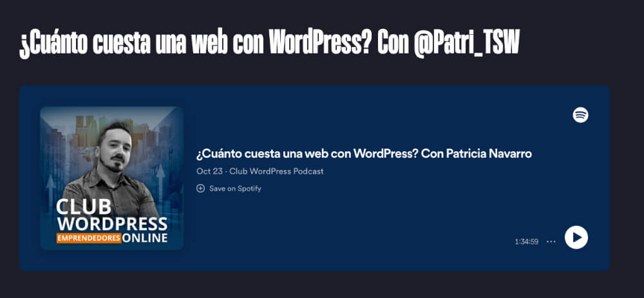Open the three-dot more options menu
The height and width of the screenshot is (298, 644).
tap(551, 242)
